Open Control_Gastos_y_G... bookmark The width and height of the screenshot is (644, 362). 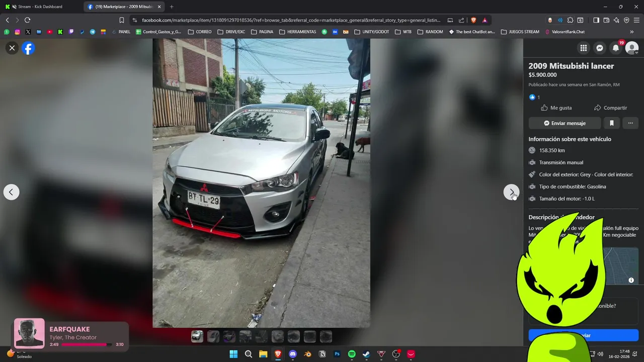[158, 32]
